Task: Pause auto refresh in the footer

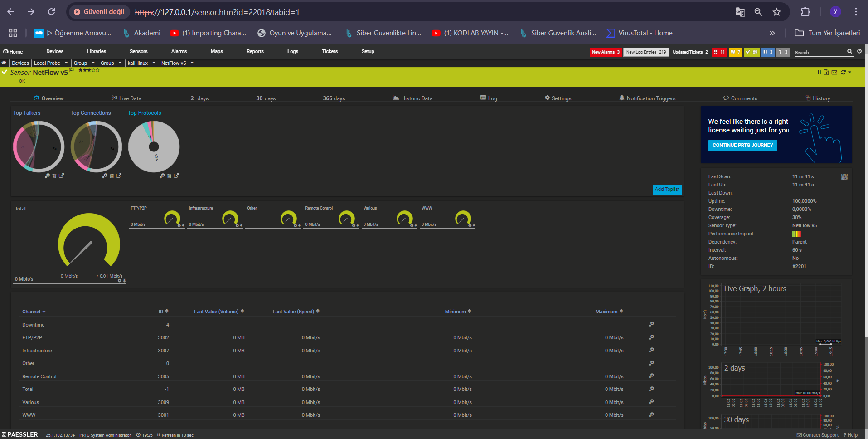Action: click(159, 435)
